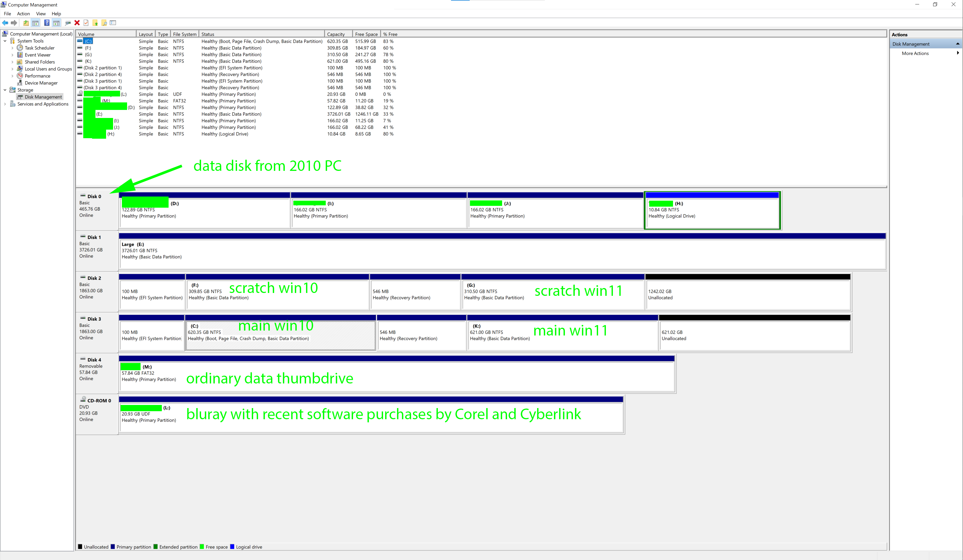Sort by the % Free column header

point(391,34)
